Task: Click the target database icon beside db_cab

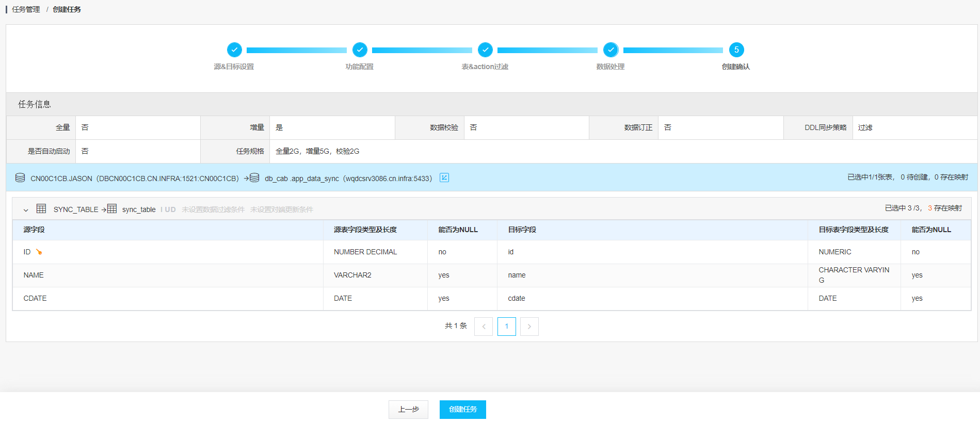Action: tap(254, 178)
